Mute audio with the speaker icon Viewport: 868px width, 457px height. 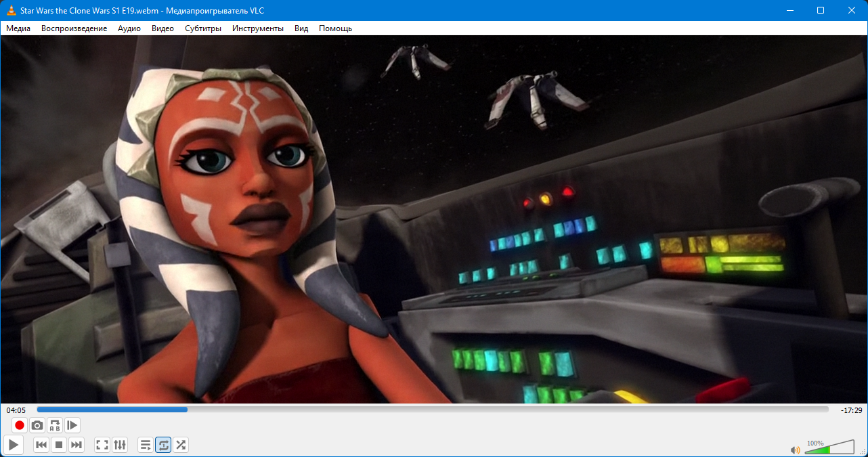(x=796, y=450)
